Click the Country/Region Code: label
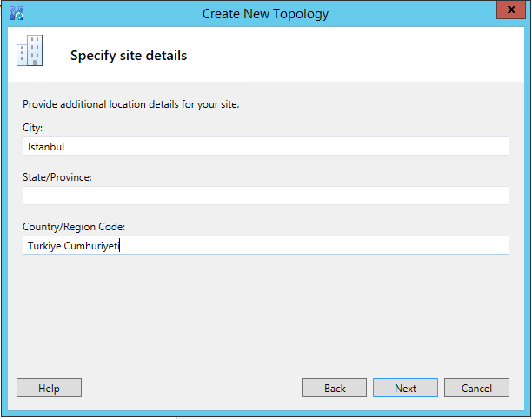532x419 pixels. point(74,227)
